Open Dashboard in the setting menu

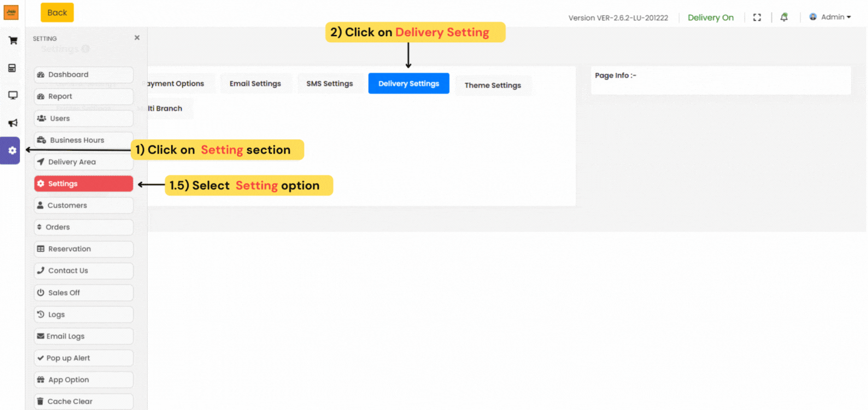pos(84,75)
